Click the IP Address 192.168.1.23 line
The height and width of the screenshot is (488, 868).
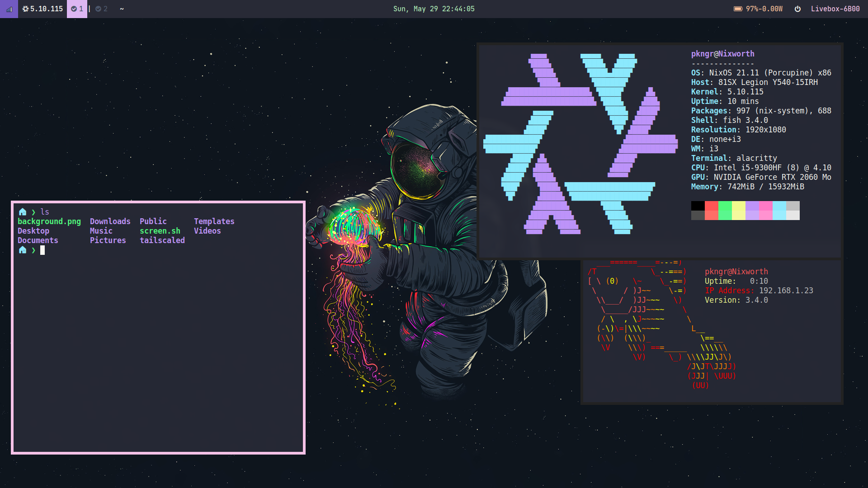[x=759, y=291]
